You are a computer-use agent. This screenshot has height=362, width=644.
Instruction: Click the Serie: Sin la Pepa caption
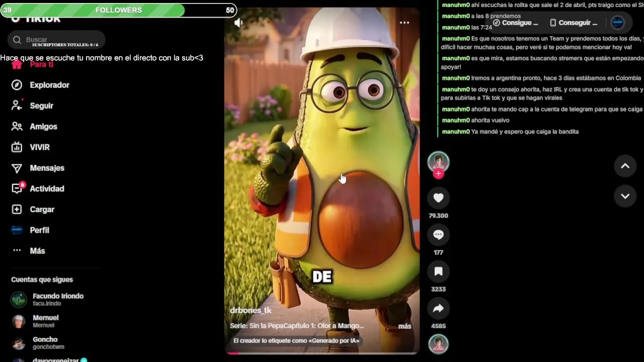click(296, 326)
